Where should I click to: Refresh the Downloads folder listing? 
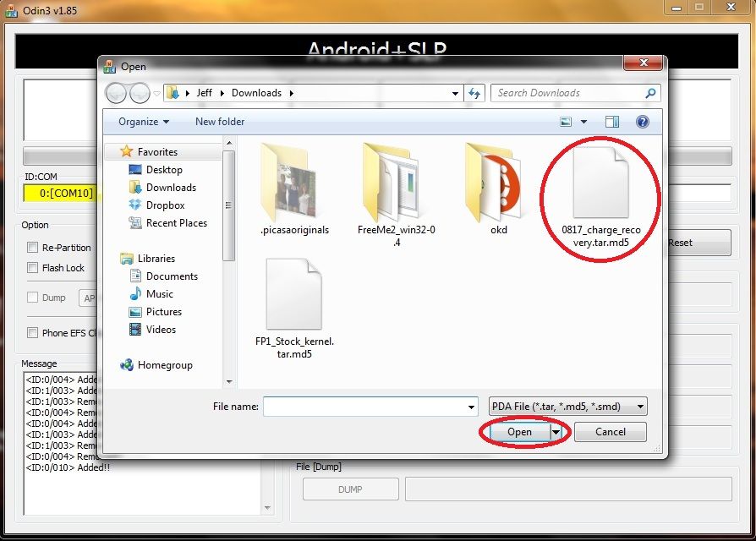tap(474, 93)
